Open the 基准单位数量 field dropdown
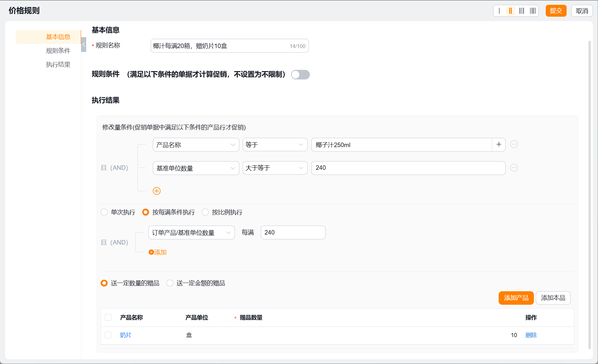The width and height of the screenshot is (598, 364). pyautogui.click(x=196, y=168)
